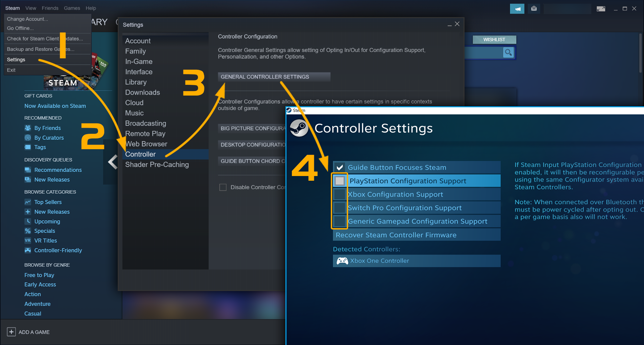Click the Xbox One Controller gamepad icon

point(342,261)
